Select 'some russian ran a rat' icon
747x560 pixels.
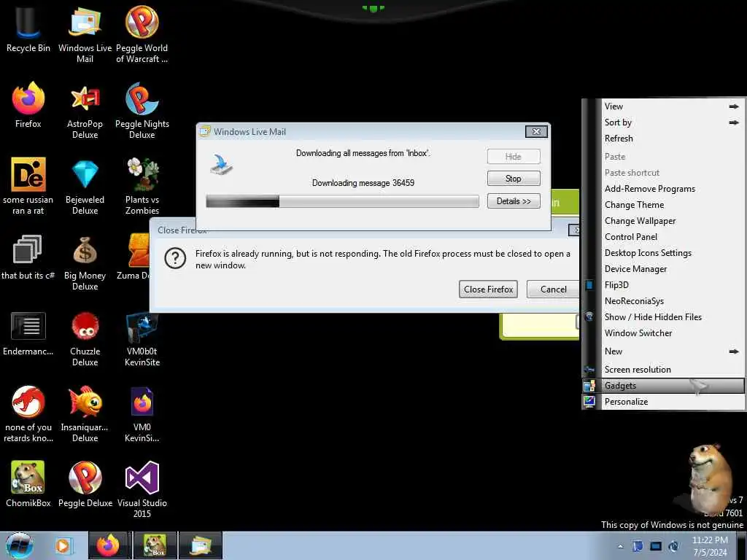tap(28, 186)
